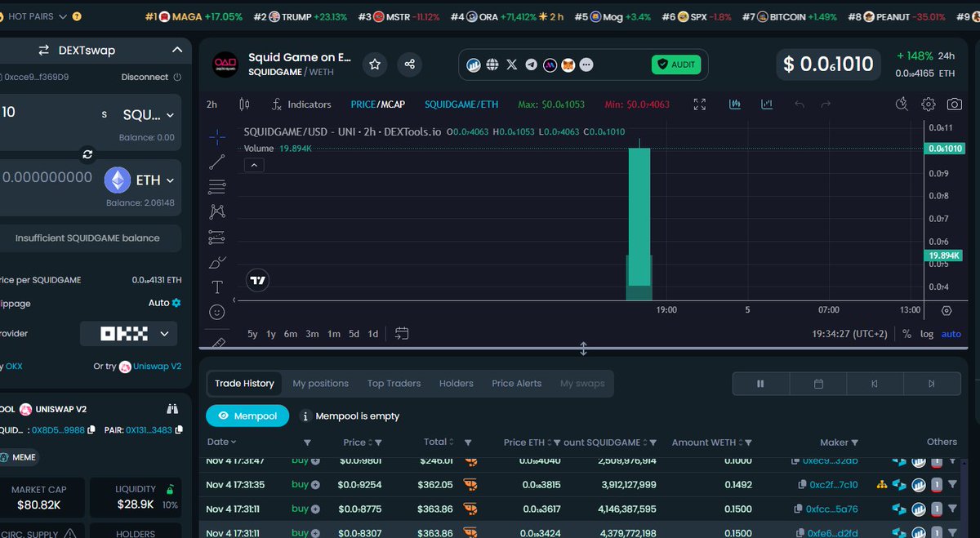
Task: Jump to last trades page icon
Action: click(x=931, y=384)
